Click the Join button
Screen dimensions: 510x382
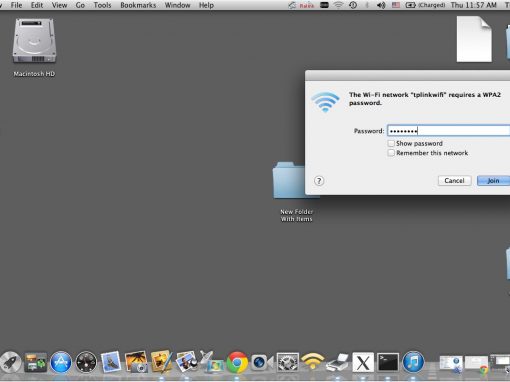click(x=493, y=181)
